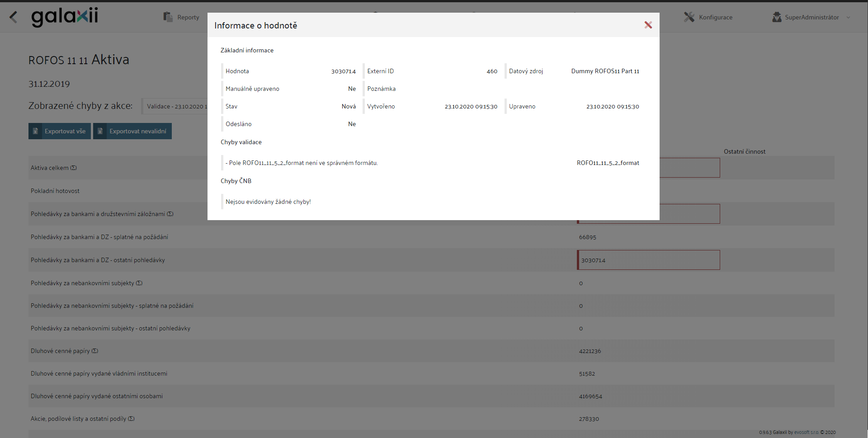Click the Stav value Nová
The image size is (868, 438).
pos(349,106)
